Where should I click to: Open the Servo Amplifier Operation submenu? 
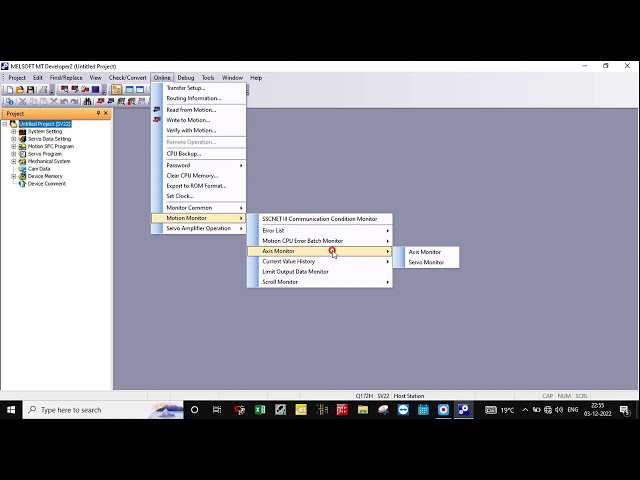click(x=198, y=228)
